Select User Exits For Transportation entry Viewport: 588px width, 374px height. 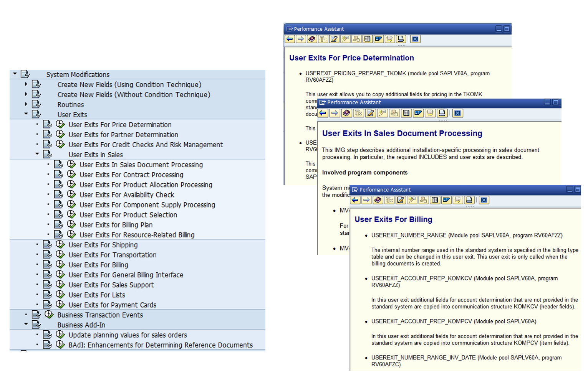click(x=112, y=255)
